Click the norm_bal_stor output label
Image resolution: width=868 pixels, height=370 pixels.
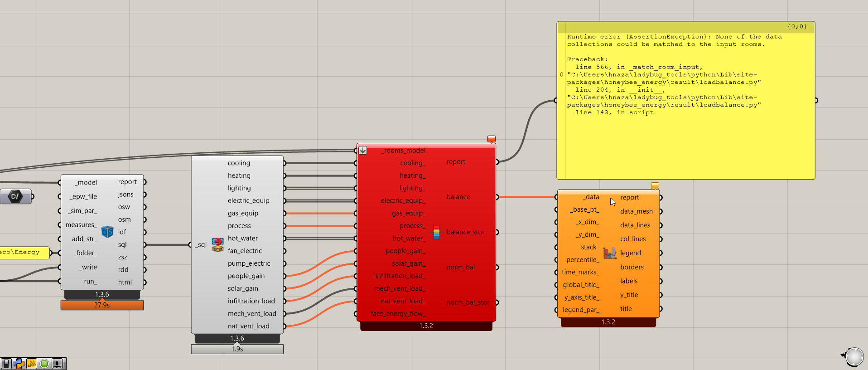[468, 302]
